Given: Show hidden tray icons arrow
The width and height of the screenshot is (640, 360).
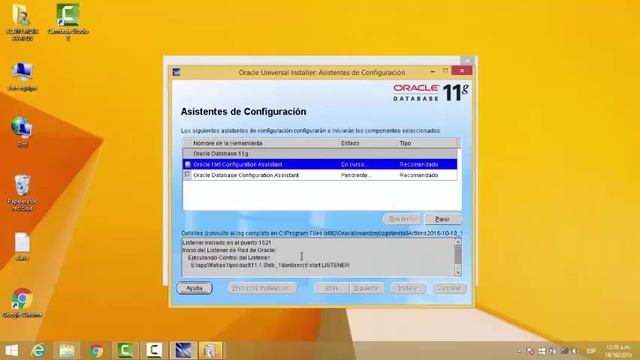Looking at the screenshot, I should tap(519, 351).
